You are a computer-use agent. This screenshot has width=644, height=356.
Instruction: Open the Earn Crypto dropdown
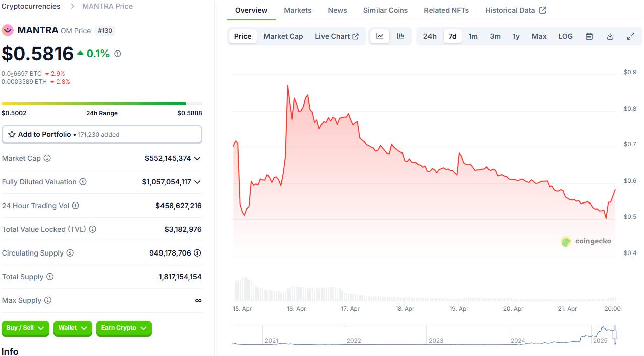point(124,328)
